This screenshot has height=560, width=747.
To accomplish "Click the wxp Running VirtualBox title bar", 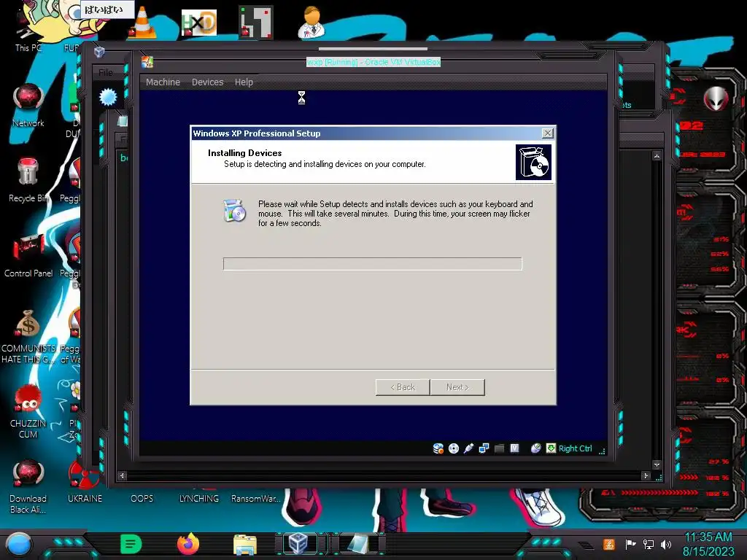I will tap(373, 62).
